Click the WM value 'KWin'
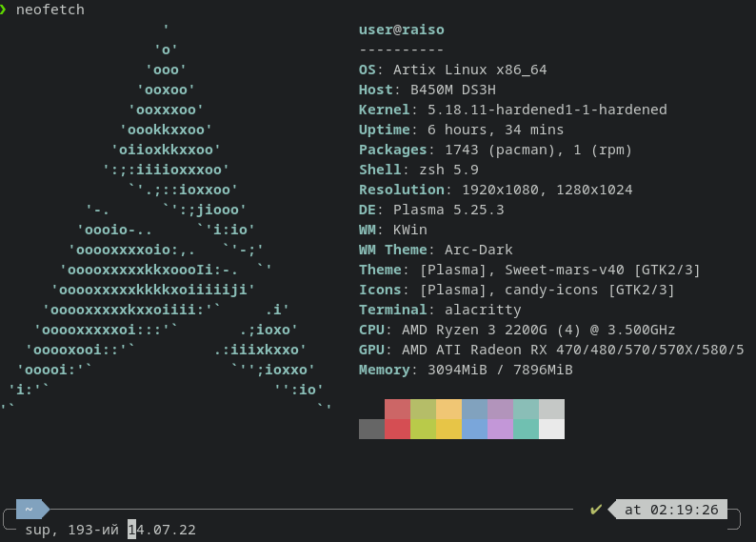Image resolution: width=756 pixels, height=542 pixels. [410, 230]
